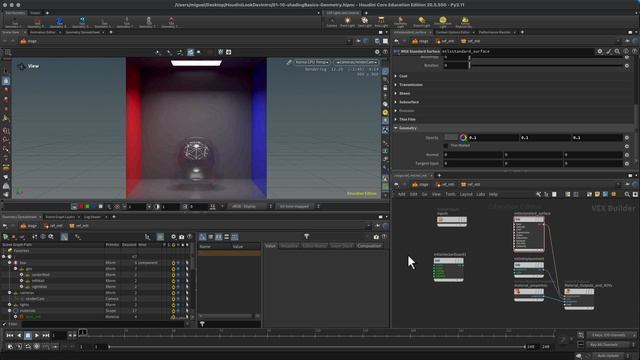Select the Spot Light shelf tool
Viewport: 640px width, 360px height.
[364, 22]
